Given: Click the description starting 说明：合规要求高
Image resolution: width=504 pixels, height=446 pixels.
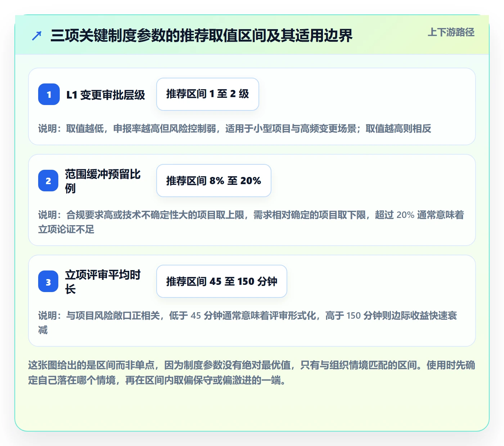Looking at the screenshot, I should click(x=252, y=222).
